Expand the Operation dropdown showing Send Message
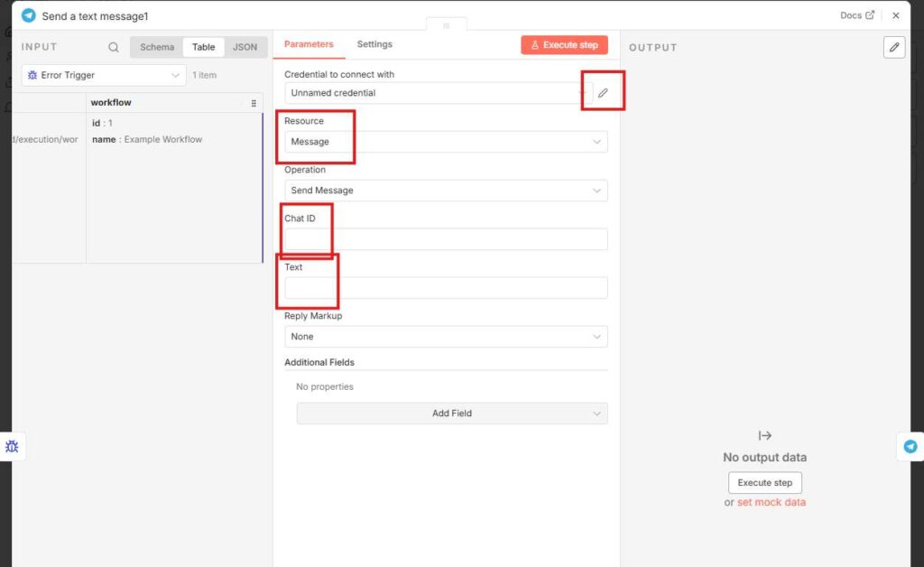924x567 pixels. (446, 191)
